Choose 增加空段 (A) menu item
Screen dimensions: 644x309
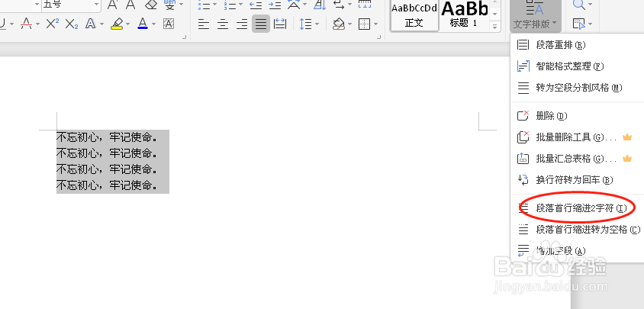click(x=577, y=251)
